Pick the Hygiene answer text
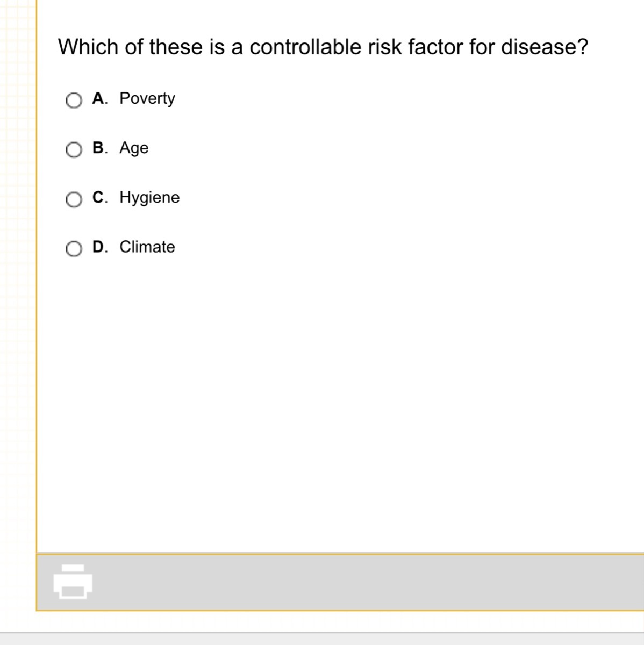This screenshot has height=645, width=644. click(149, 197)
